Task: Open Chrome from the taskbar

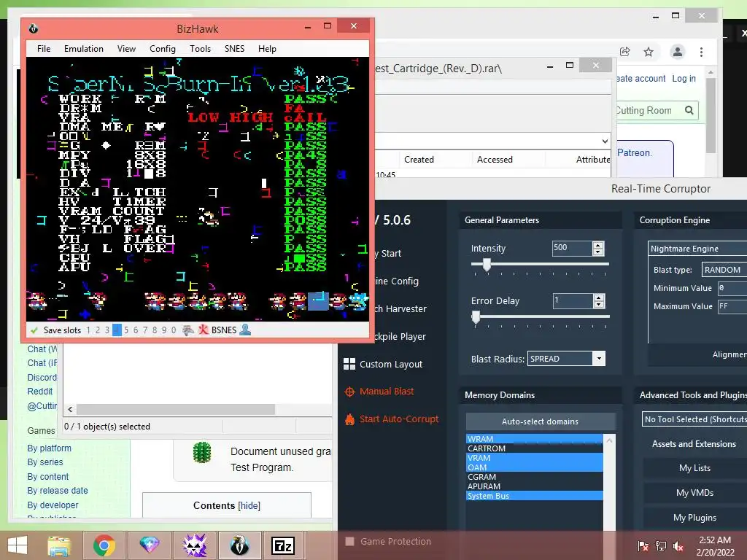Action: coord(104,545)
